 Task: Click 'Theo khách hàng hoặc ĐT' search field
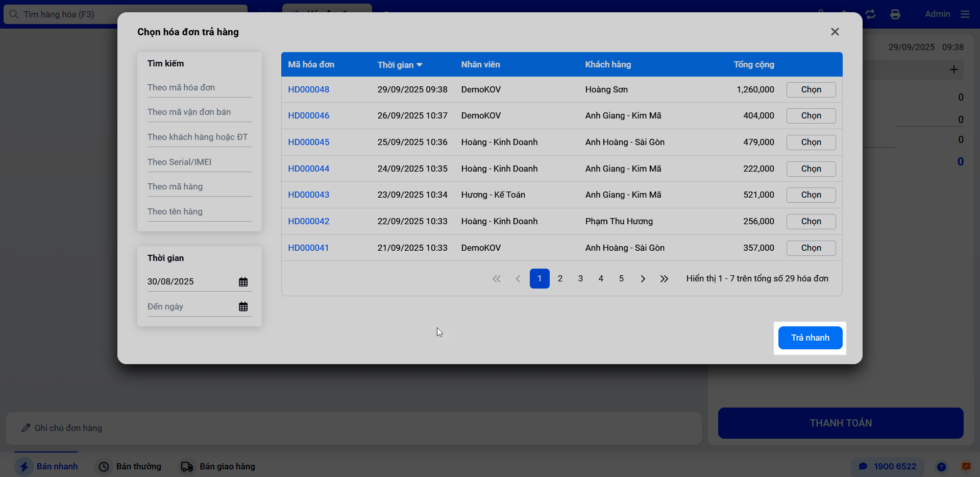point(199,137)
